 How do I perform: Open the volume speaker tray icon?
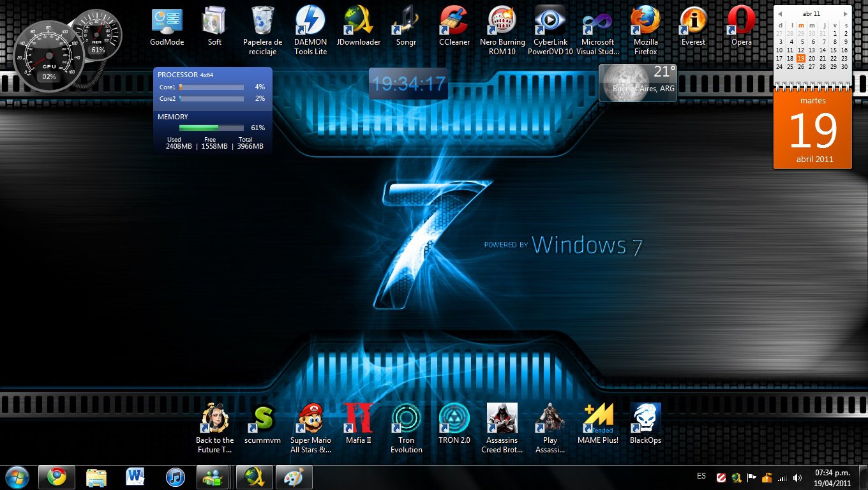(797, 477)
